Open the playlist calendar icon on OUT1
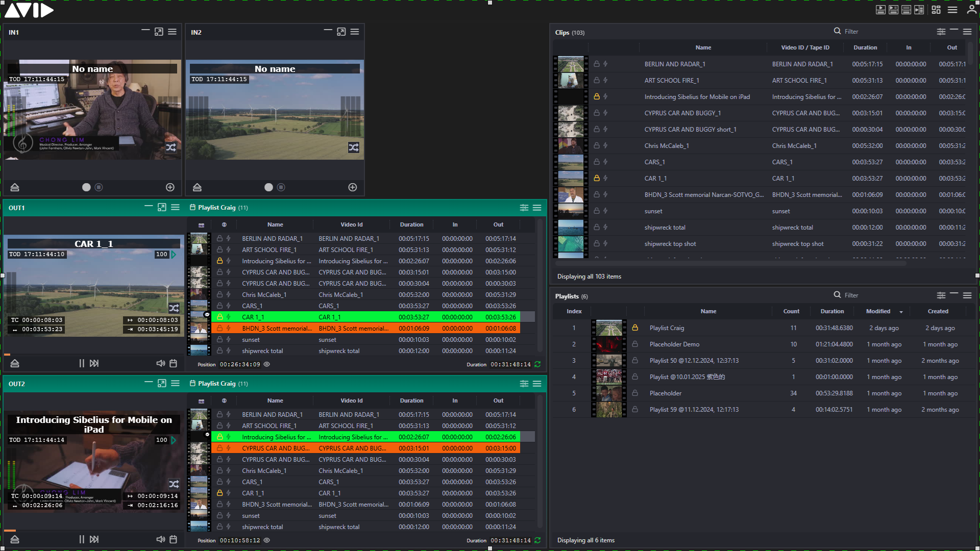 pyautogui.click(x=173, y=363)
